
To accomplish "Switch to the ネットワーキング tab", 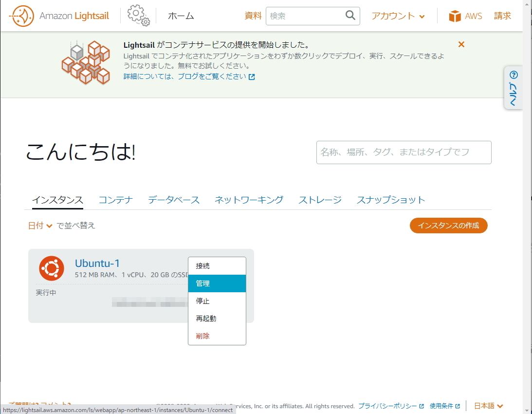I will (249, 200).
